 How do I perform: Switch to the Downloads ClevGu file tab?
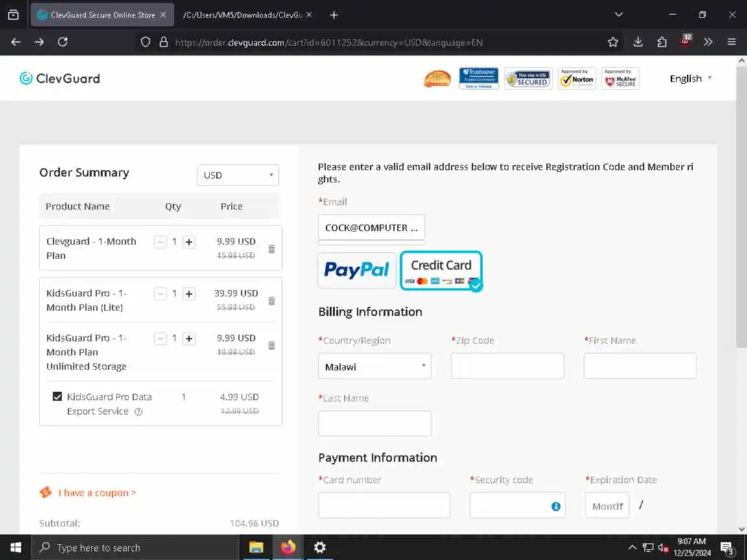[x=243, y=15]
